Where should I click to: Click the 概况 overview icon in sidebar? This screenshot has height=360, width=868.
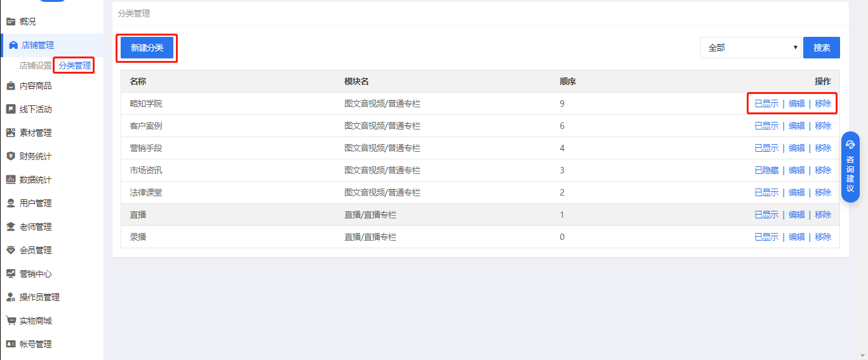click(11, 22)
